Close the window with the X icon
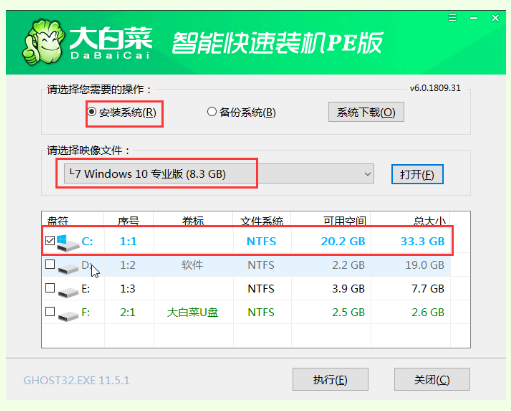511x411 pixels. pyautogui.click(x=495, y=18)
